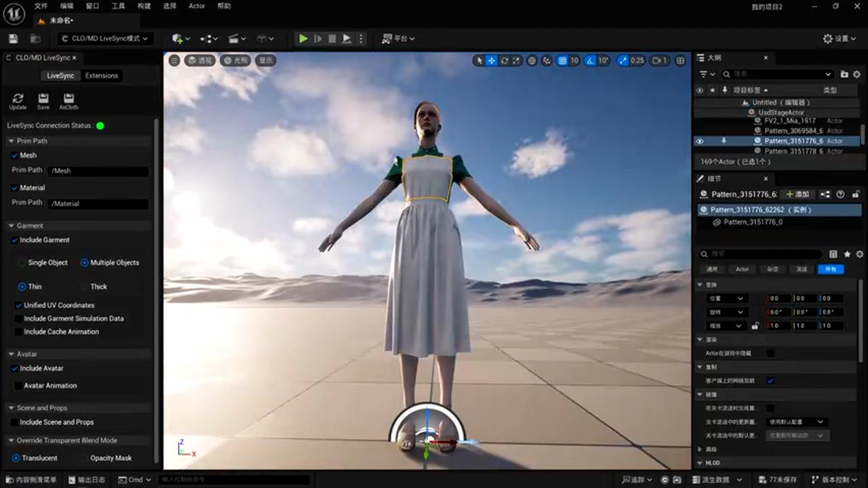
Task: Uncheck the Include Garment checkbox
Action: [15, 240]
